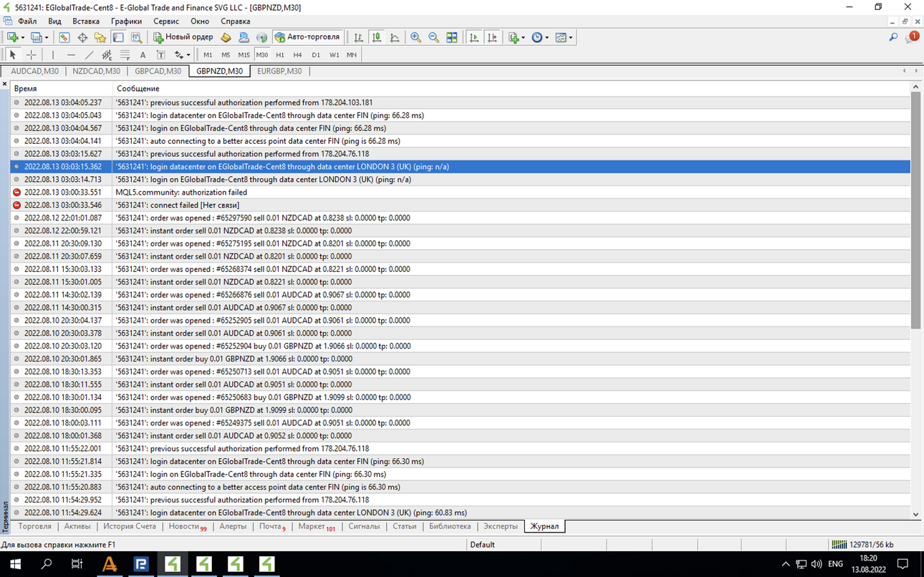Open the История Счета terminal tab

tap(130, 526)
